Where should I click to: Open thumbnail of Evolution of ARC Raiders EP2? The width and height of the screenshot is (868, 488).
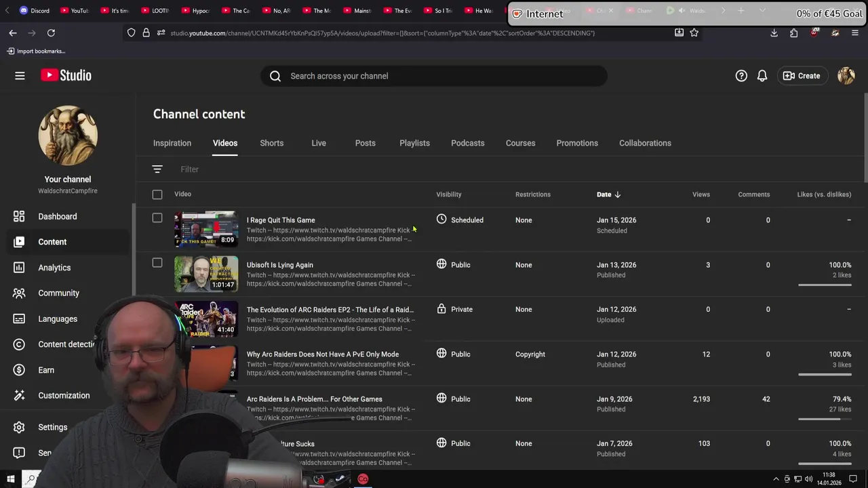pos(206,319)
